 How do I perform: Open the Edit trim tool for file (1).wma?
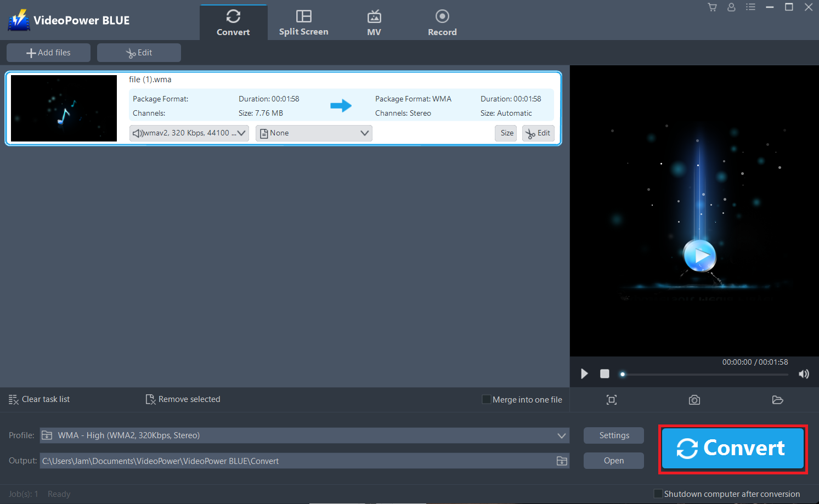pos(538,133)
